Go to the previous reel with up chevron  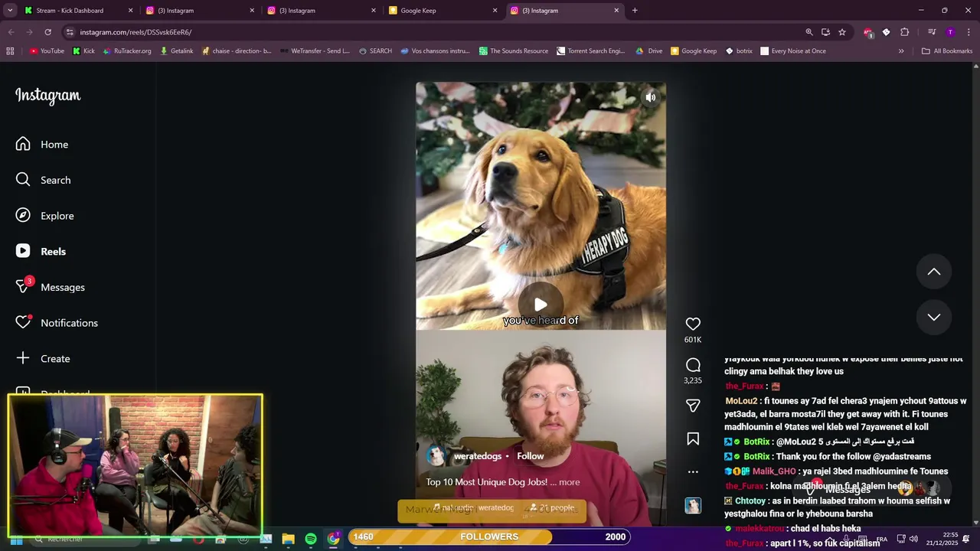(x=934, y=272)
